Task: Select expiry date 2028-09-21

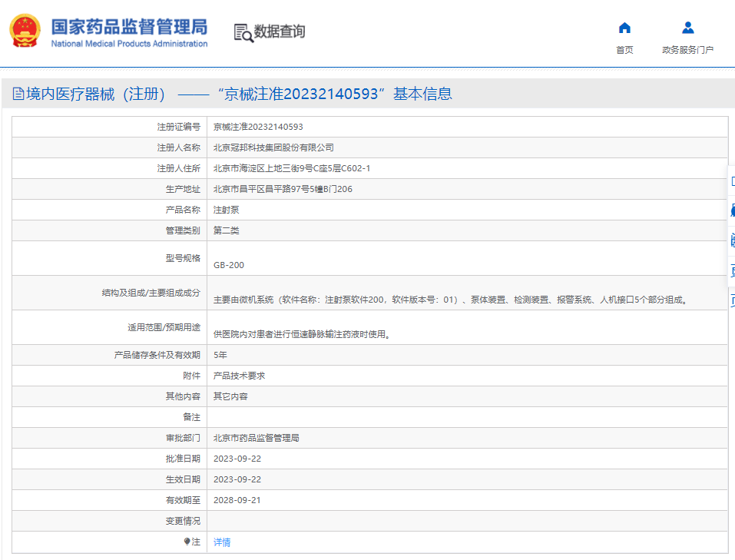Action: (x=237, y=500)
